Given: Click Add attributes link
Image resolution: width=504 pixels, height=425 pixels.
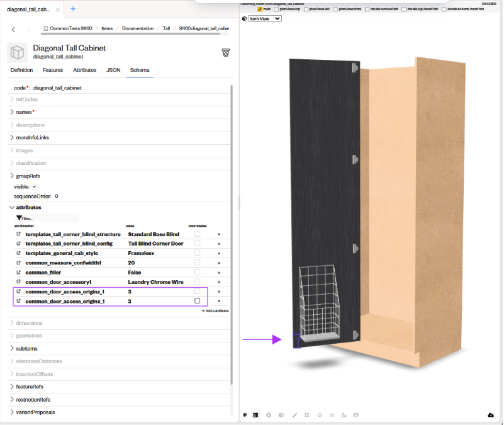Looking at the screenshot, I should coord(215,310).
